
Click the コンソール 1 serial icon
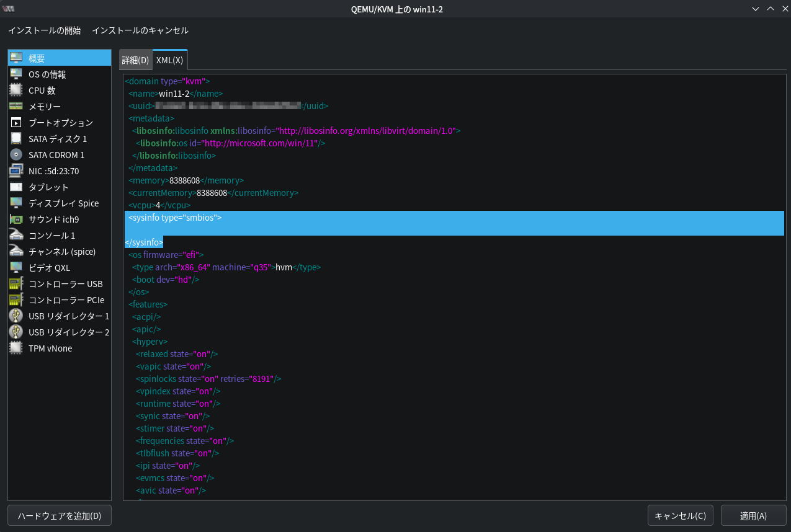pyautogui.click(x=16, y=236)
